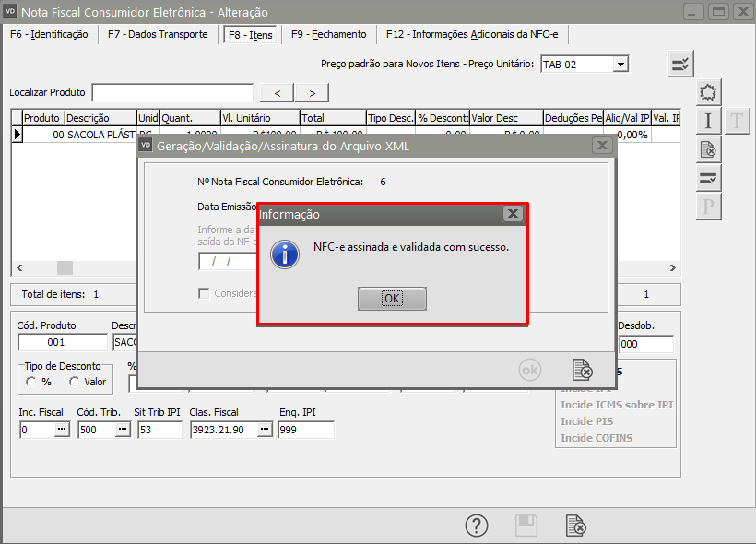
Task: Open the Inc. Fiscal lookup button
Action: 62,430
